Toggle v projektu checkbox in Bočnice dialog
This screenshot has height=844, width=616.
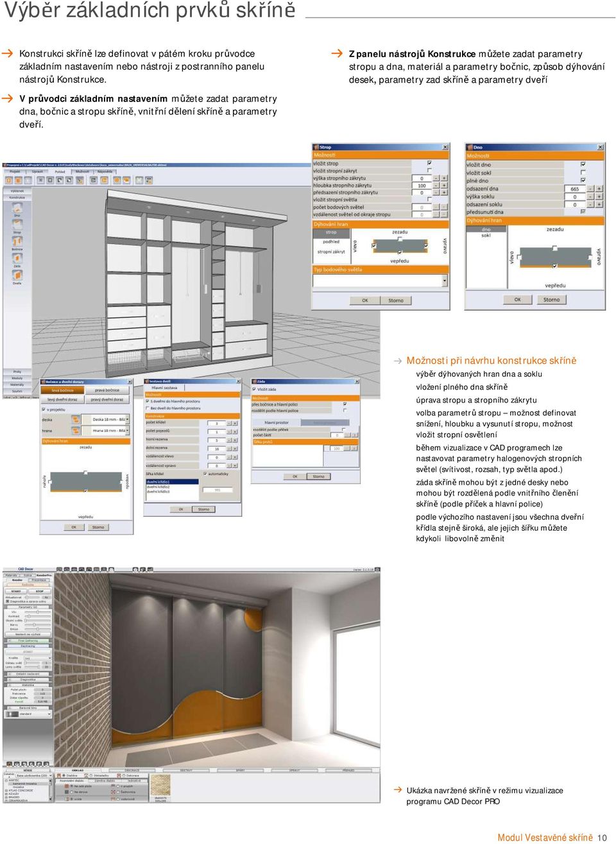point(44,409)
